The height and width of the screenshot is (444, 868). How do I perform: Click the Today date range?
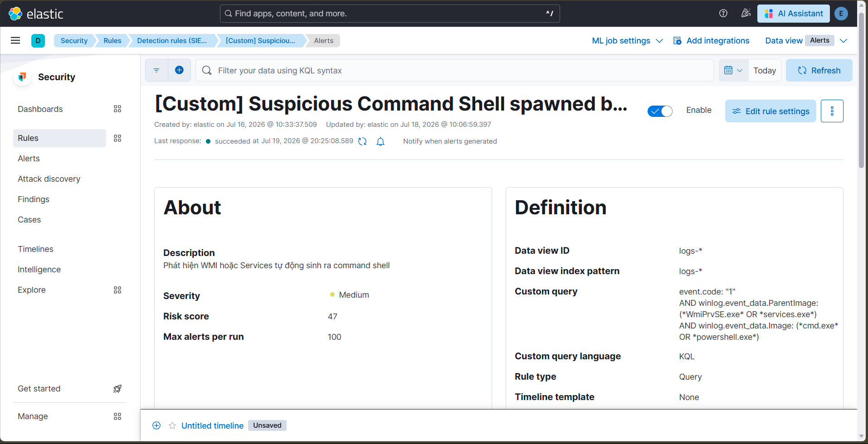[765, 70]
